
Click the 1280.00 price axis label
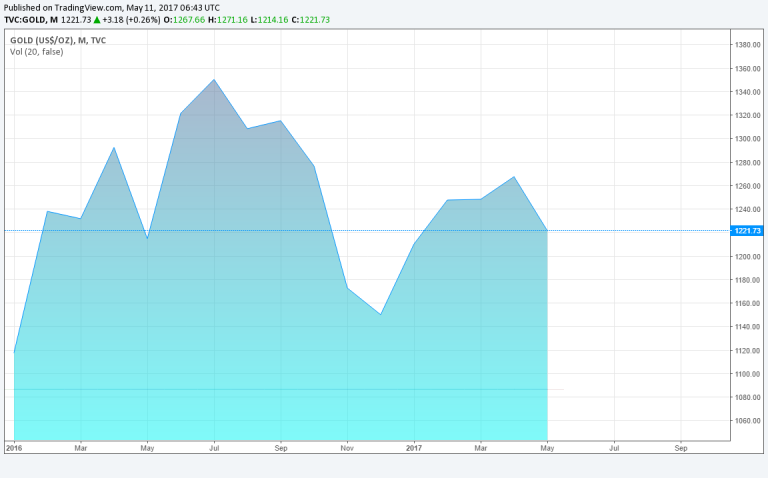tap(747, 163)
